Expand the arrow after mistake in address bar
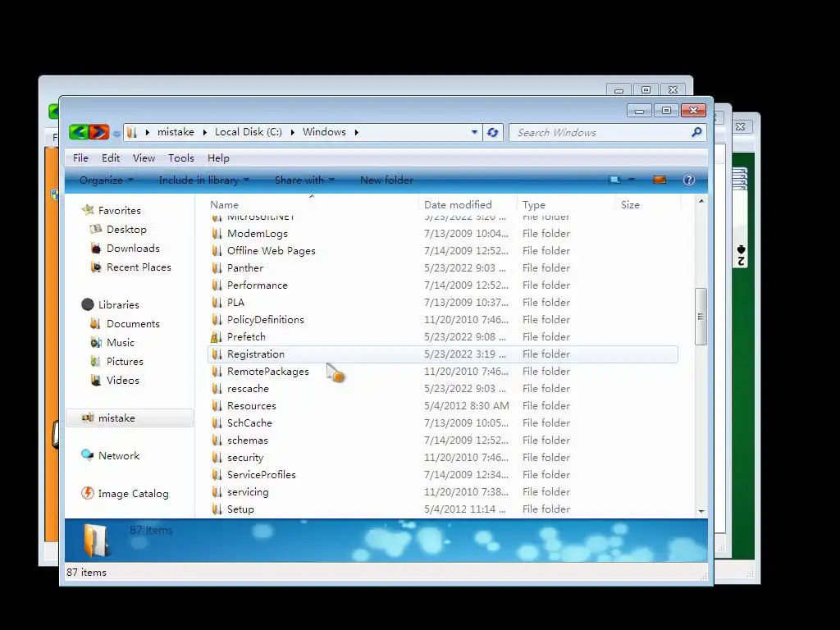The image size is (840, 630). [x=204, y=132]
